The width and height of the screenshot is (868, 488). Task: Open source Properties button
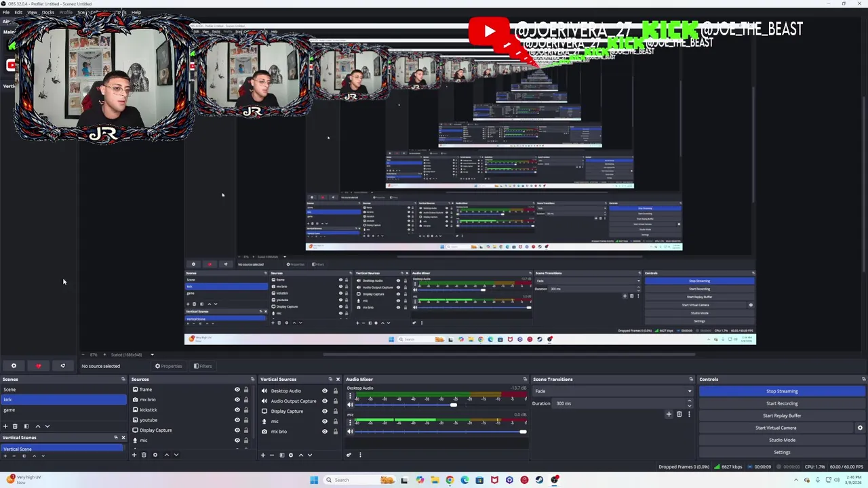(168, 366)
